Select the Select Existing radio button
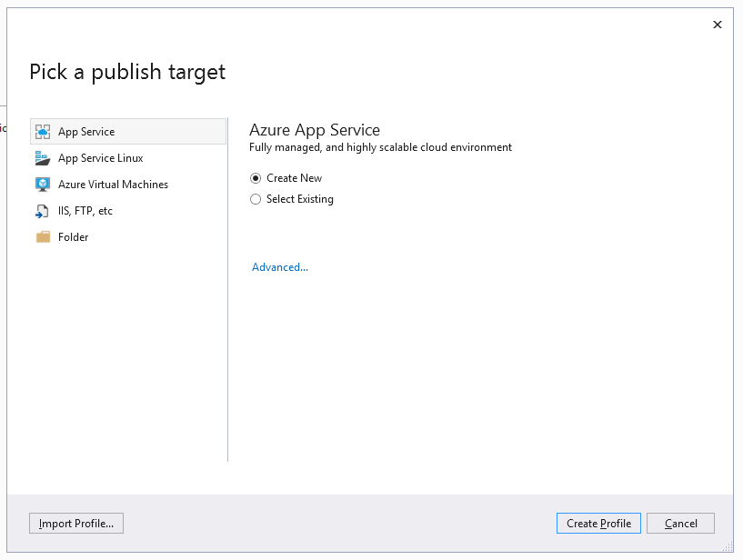 tap(256, 199)
